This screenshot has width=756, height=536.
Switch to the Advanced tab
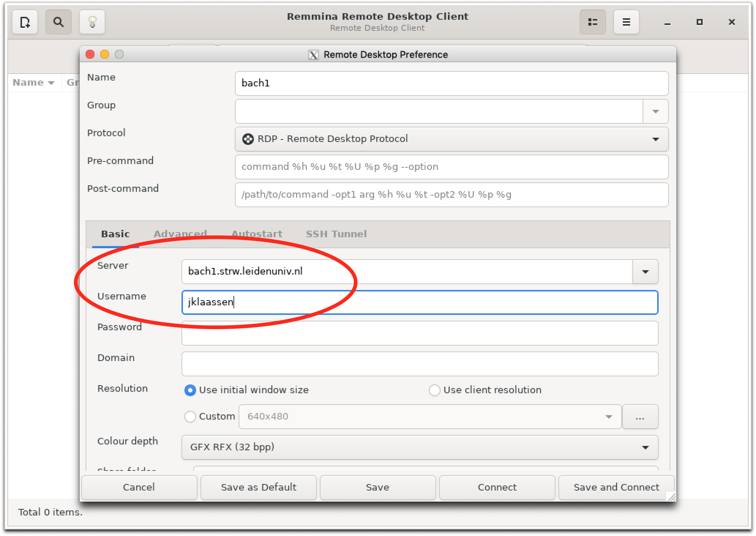click(180, 234)
